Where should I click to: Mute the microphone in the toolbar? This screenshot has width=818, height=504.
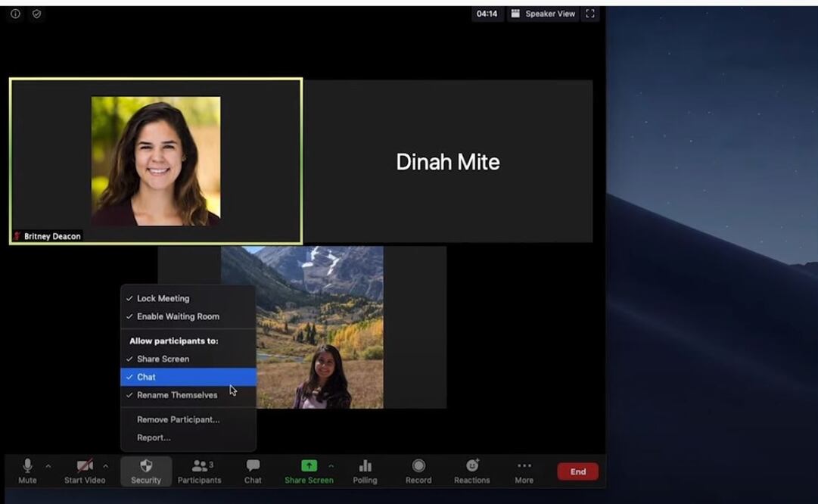point(27,466)
